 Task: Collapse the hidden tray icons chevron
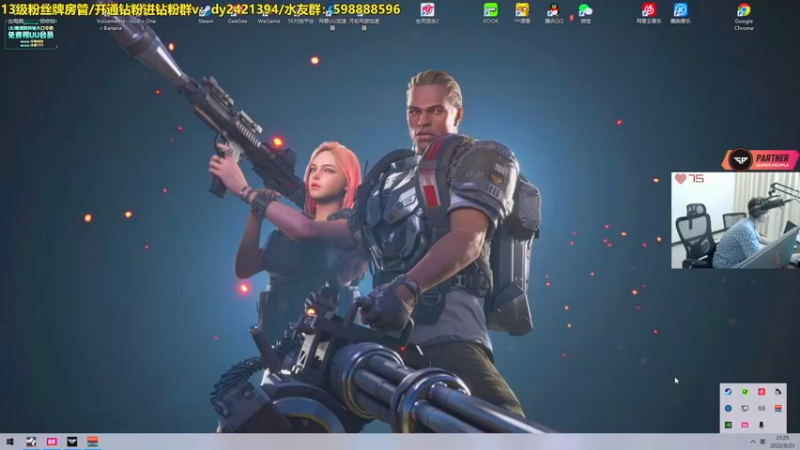(x=753, y=441)
